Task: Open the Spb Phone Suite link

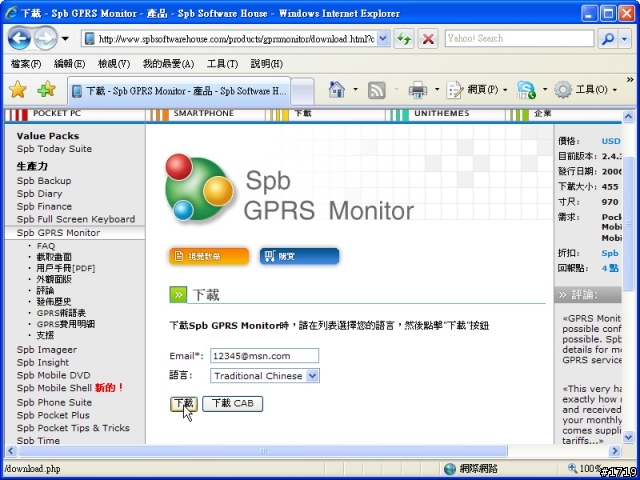Action: tap(54, 402)
